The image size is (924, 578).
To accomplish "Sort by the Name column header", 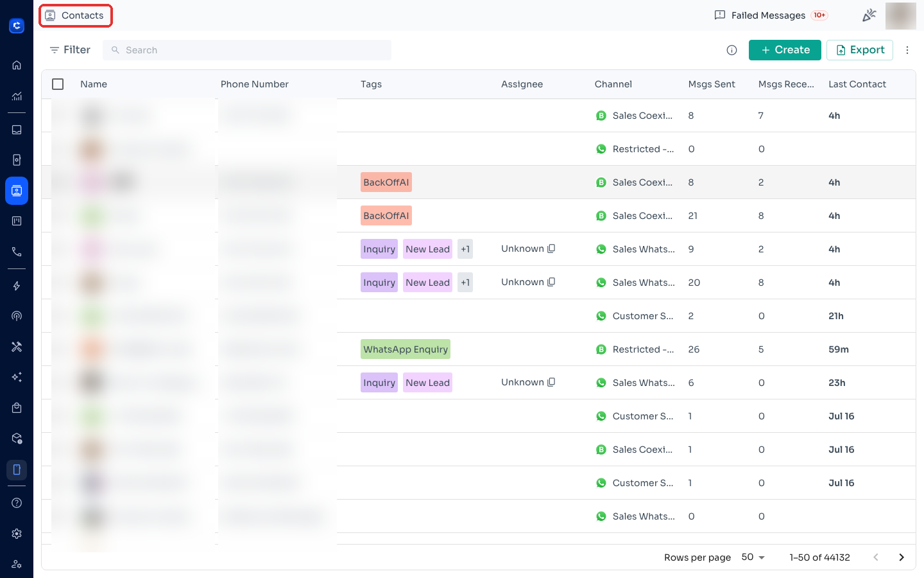I will pos(94,84).
